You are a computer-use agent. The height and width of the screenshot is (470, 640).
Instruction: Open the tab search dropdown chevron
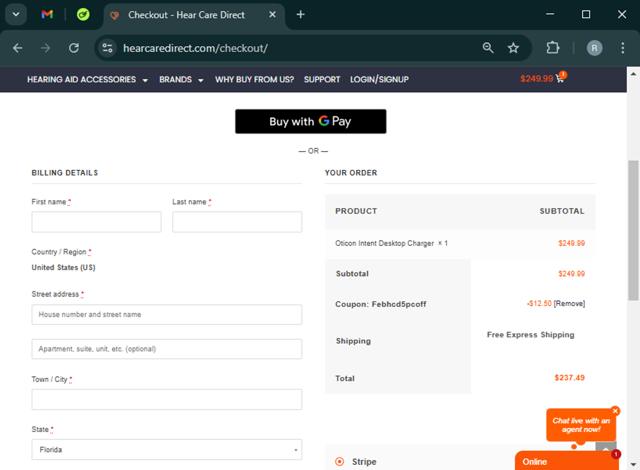click(x=16, y=15)
